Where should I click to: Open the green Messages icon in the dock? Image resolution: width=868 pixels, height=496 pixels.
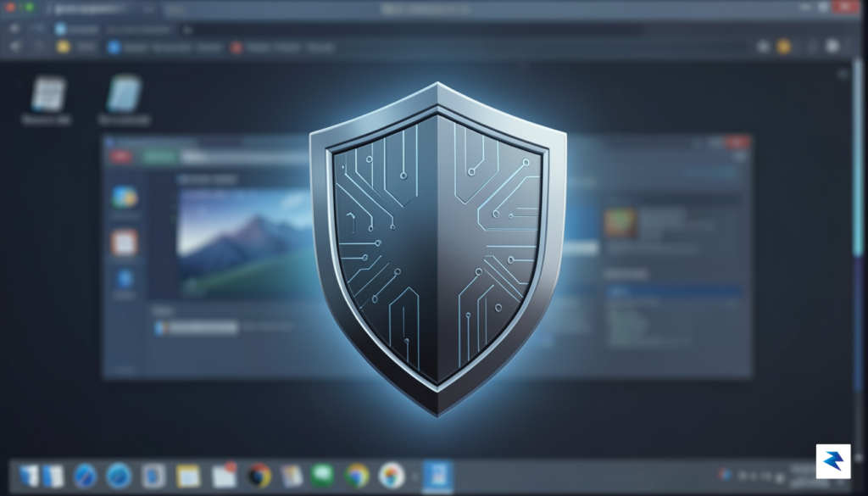[x=322, y=476]
